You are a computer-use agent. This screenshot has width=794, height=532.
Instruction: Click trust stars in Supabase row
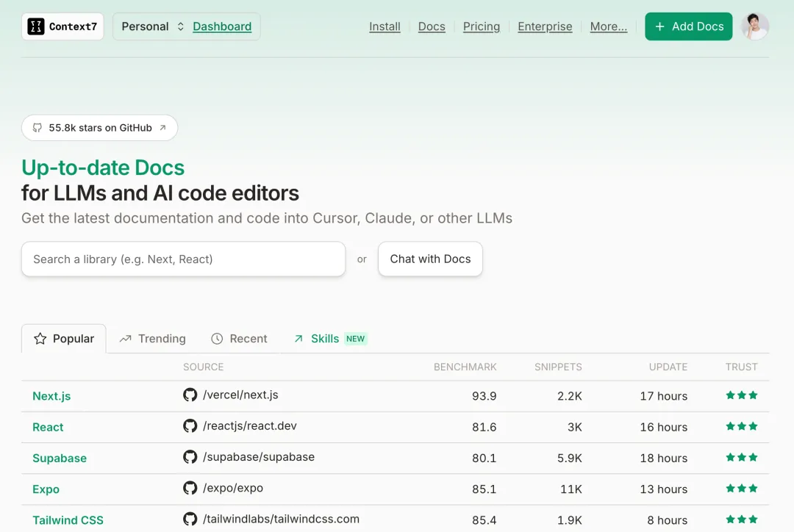742,458
